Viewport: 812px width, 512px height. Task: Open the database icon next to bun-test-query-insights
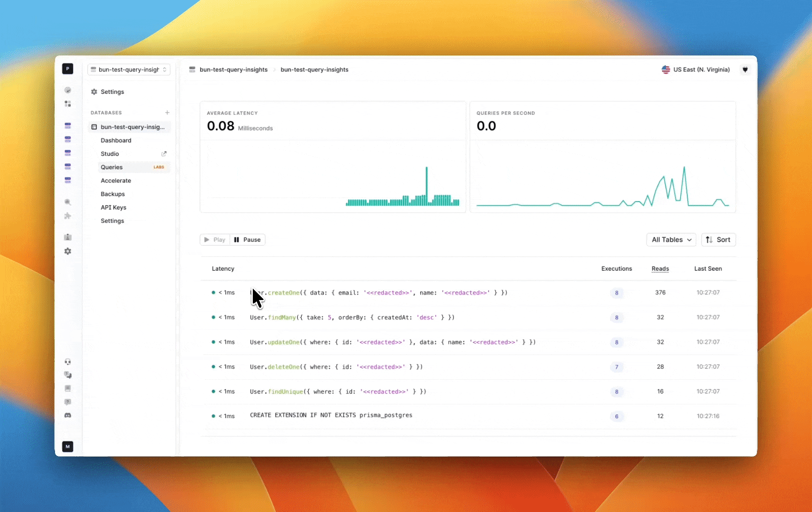pyautogui.click(x=94, y=127)
